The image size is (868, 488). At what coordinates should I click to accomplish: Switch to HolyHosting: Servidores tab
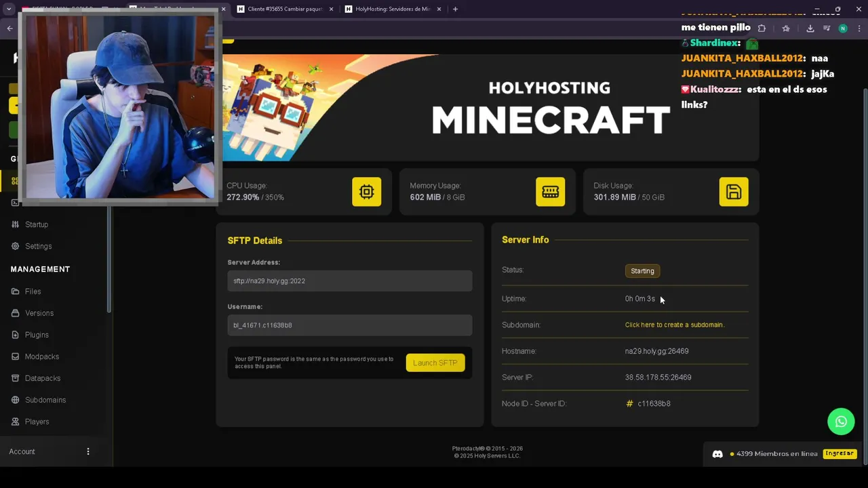click(x=392, y=9)
